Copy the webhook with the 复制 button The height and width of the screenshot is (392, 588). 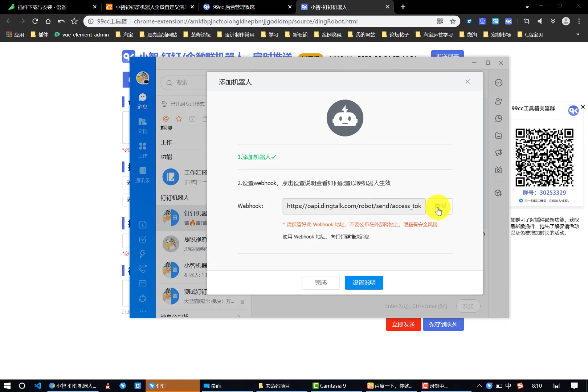(x=440, y=206)
